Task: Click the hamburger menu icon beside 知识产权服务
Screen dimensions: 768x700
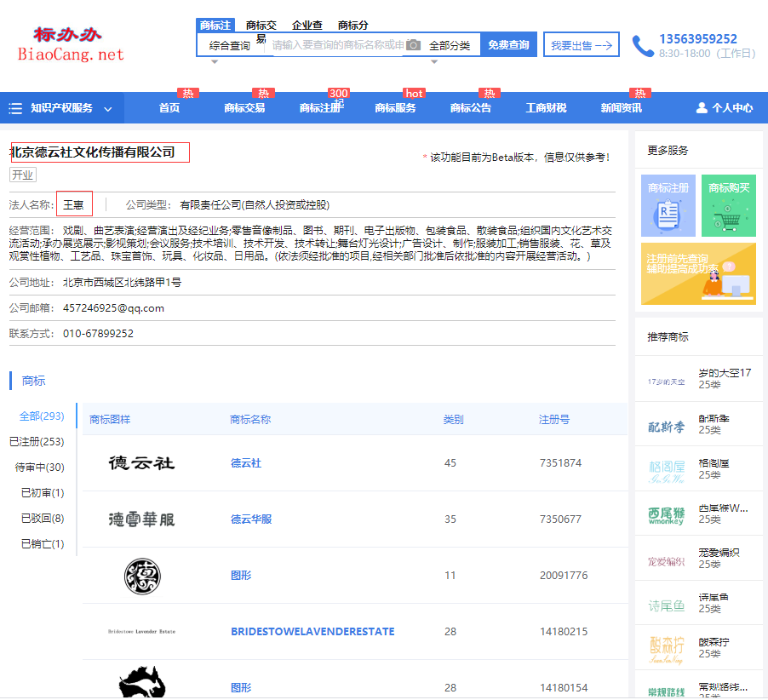Action: [15, 108]
